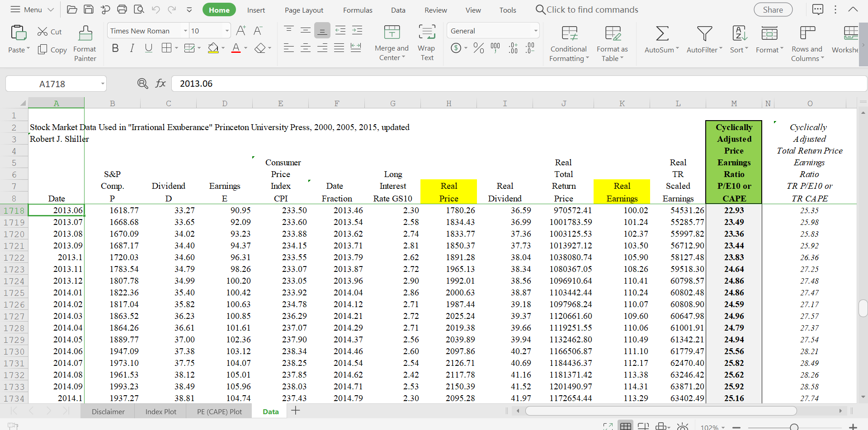Open the Times New Roman font dropdown
The height and width of the screenshot is (430, 868).
tap(185, 30)
